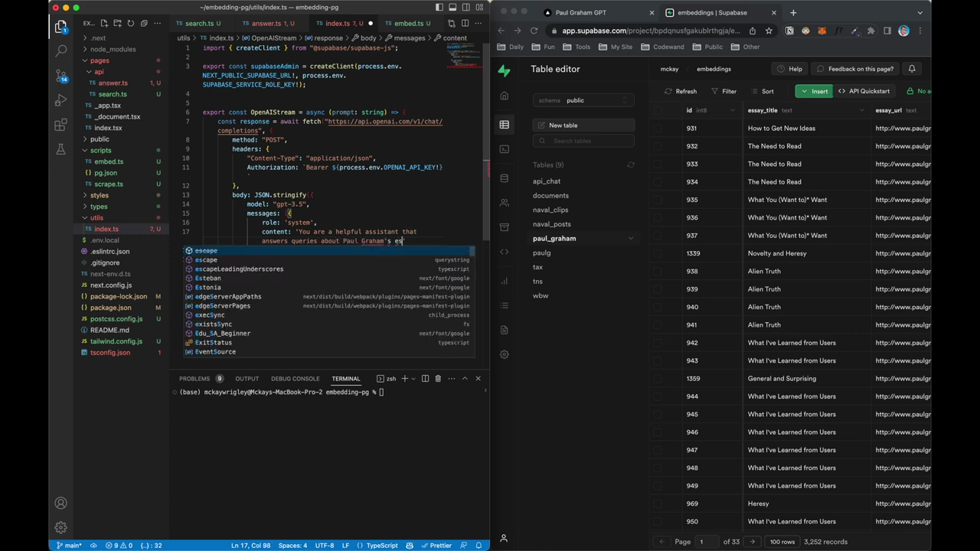This screenshot has height=551, width=980.
Task: Open VS Code Accounts menu icon
Action: point(61,503)
